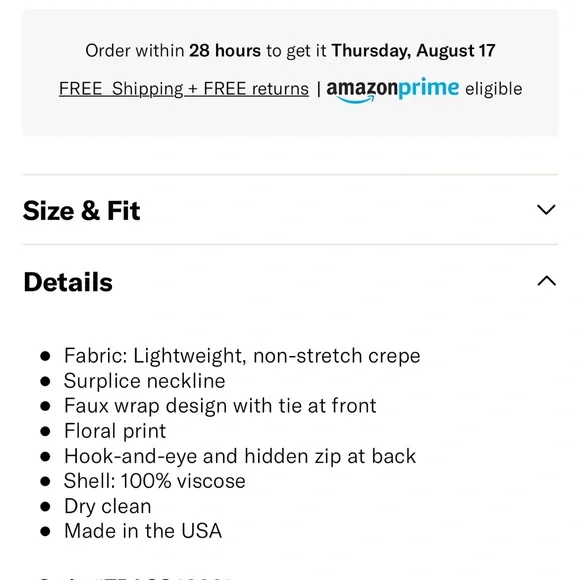
Task: Click the Surplice neckline list item
Action: tap(145, 381)
